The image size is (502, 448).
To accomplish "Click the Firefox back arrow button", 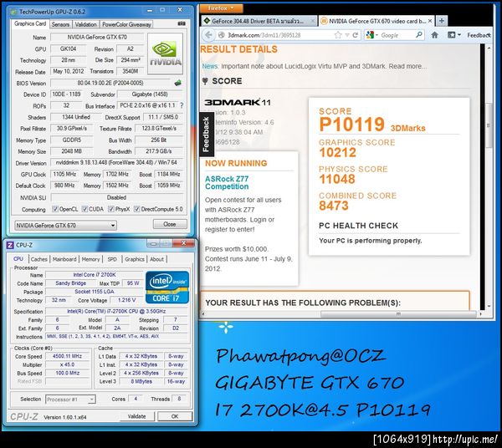I will tap(208, 35).
